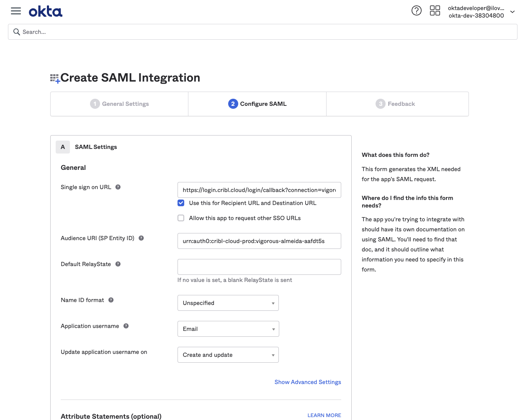This screenshot has height=420, width=520.
Task: Click the Default RelayState input field
Action: pyautogui.click(x=259, y=266)
